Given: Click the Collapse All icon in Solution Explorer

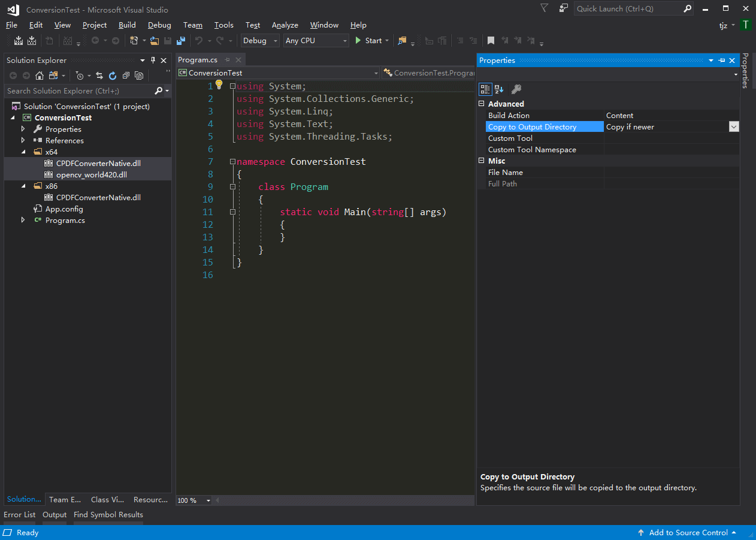Looking at the screenshot, I should click(x=126, y=76).
